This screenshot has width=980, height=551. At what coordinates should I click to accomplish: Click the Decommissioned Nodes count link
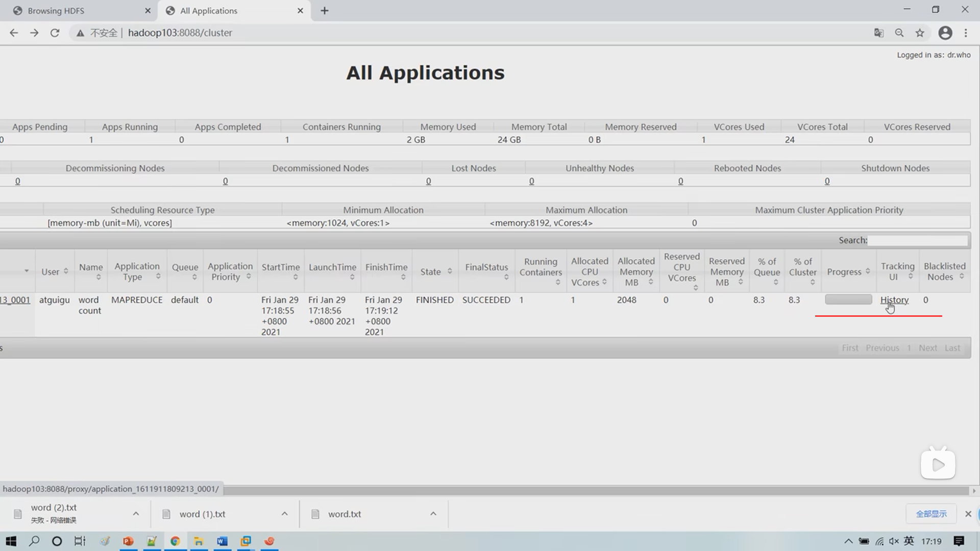click(225, 181)
